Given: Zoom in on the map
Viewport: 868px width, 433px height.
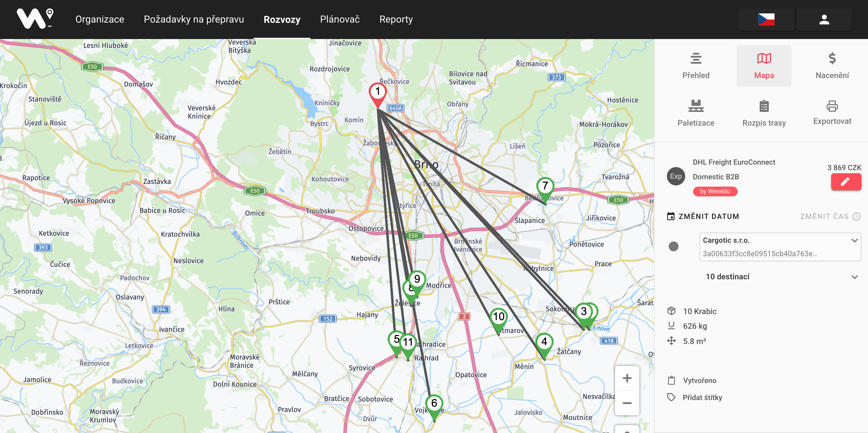Looking at the screenshot, I should click(627, 378).
